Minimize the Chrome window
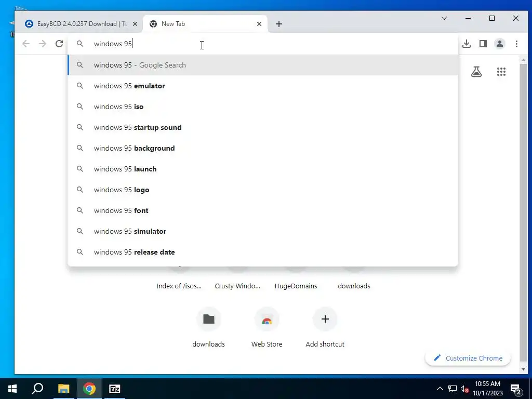Screen dimensions: 532x399 (x=468, y=18)
